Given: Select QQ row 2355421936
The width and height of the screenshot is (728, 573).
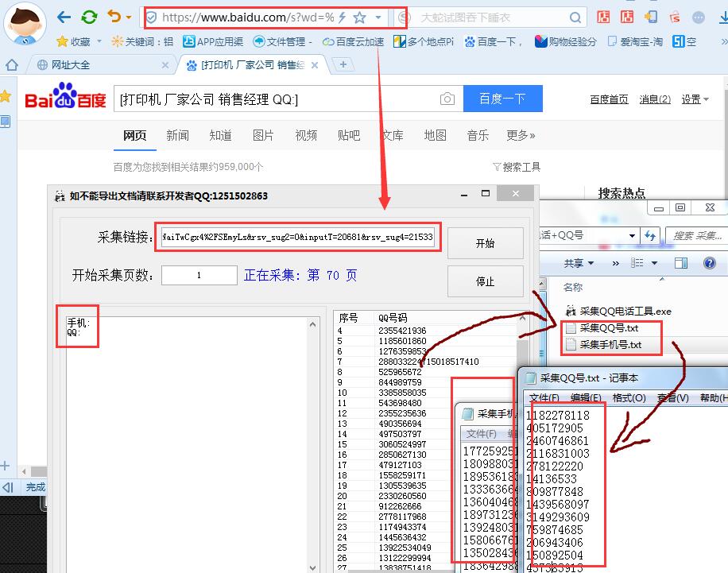Looking at the screenshot, I should click(402, 331).
